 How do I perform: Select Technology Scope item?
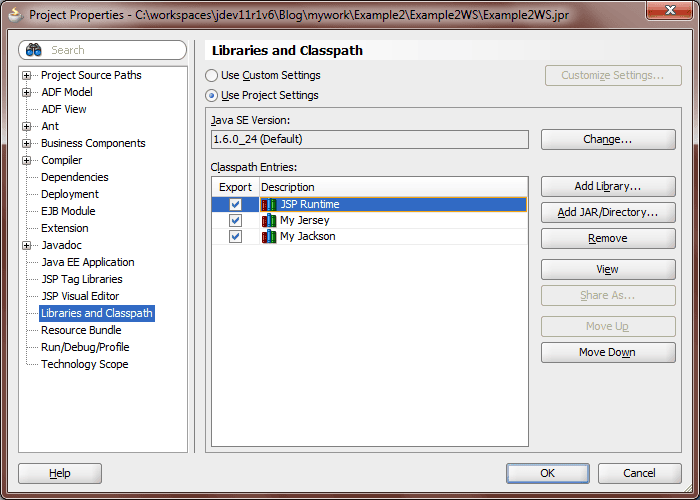pyautogui.click(x=84, y=364)
